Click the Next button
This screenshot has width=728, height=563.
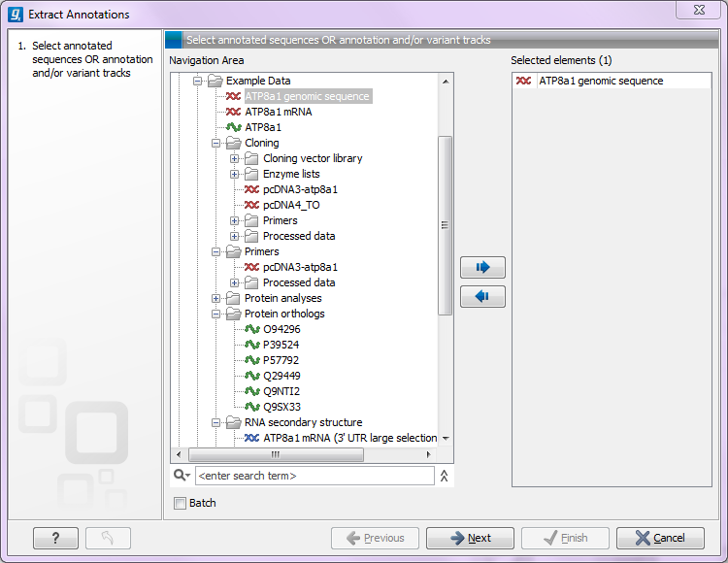[x=470, y=538]
